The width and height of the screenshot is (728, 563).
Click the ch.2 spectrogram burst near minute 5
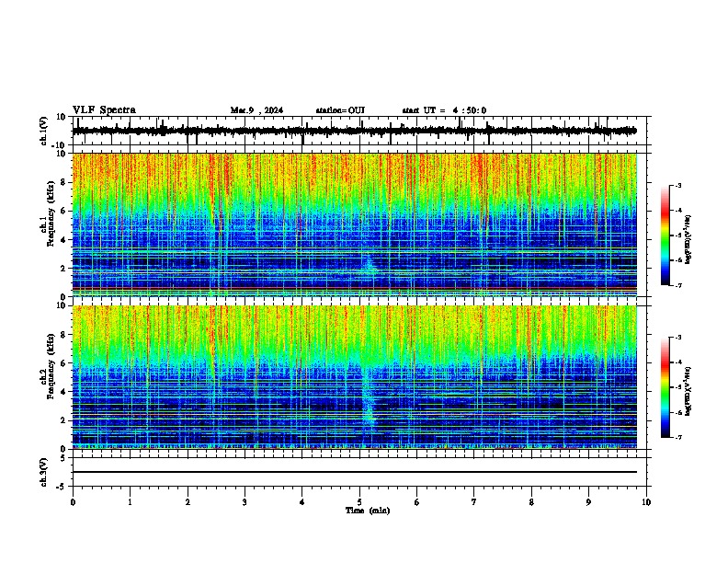pyautogui.click(x=369, y=395)
